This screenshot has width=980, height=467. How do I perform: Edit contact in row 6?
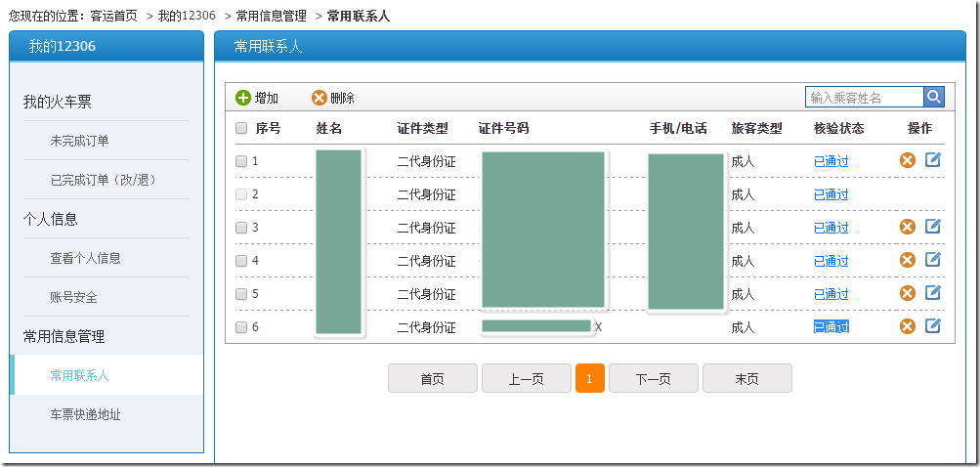(932, 325)
